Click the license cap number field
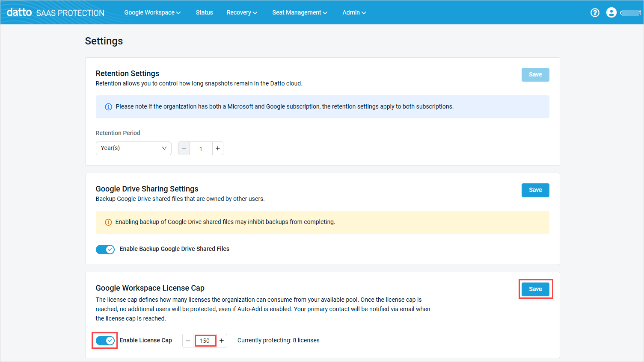This screenshot has width=644, height=362. 205,341
